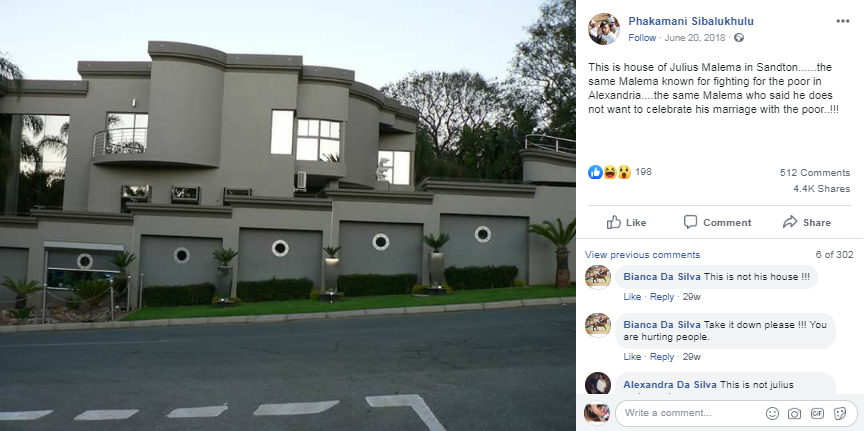Image resolution: width=864 pixels, height=431 pixels.
Task: View the like reaction icon
Action: point(595,172)
